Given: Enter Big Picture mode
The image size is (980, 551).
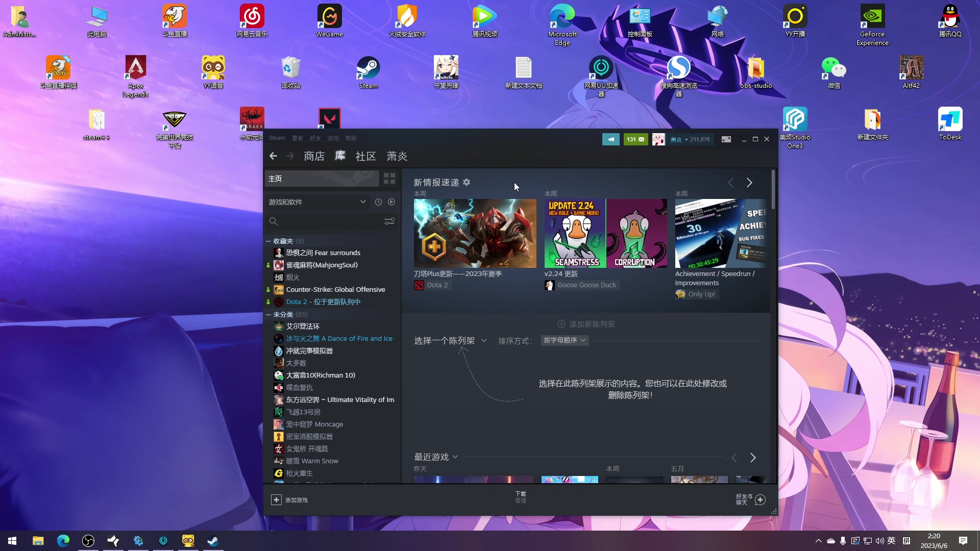Looking at the screenshot, I should point(726,139).
